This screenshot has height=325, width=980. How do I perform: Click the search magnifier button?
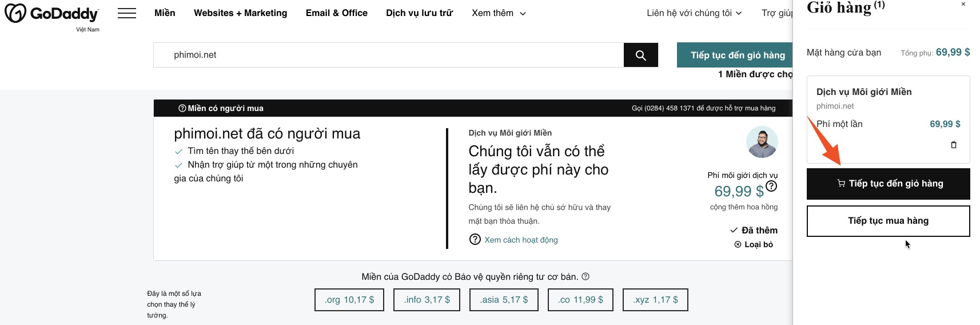[640, 55]
